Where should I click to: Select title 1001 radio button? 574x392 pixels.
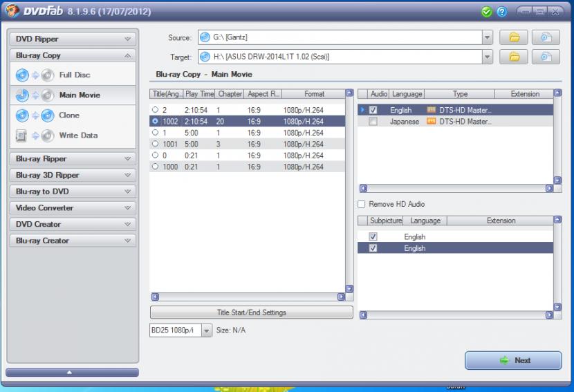[155, 144]
